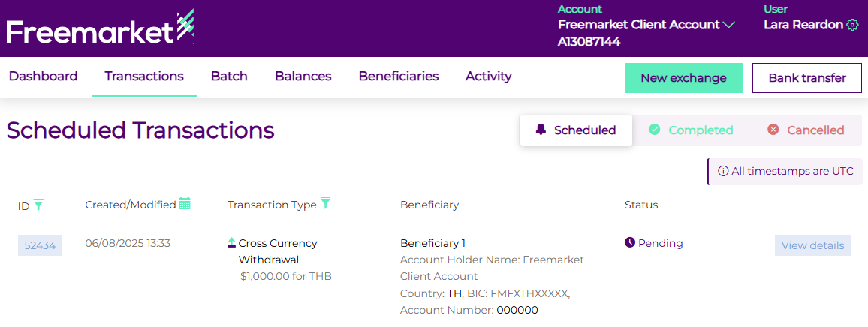View details of the pending transaction
This screenshot has width=868, height=327.
point(812,245)
